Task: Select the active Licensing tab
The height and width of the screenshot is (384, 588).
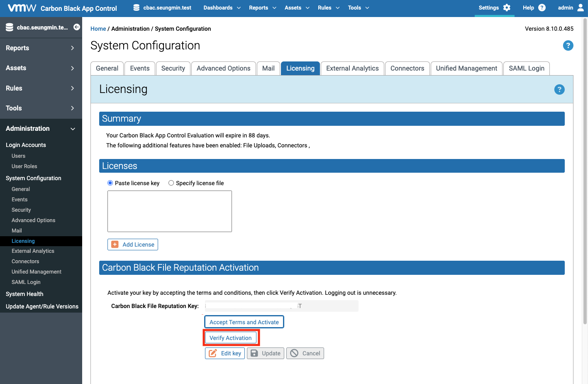Action: click(300, 68)
